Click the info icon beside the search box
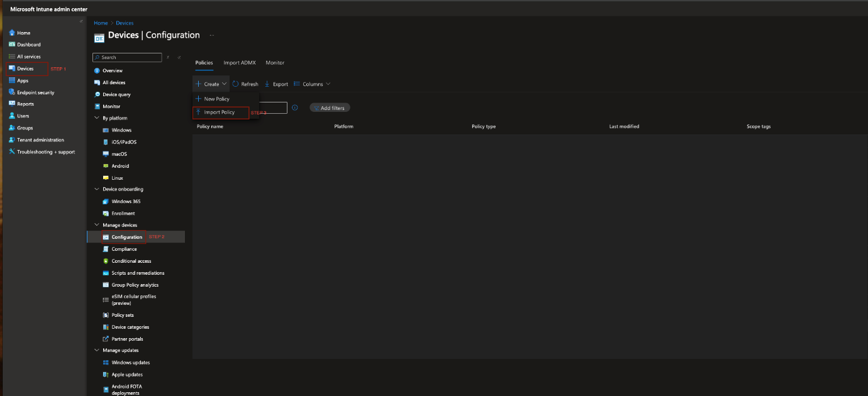 click(x=294, y=107)
